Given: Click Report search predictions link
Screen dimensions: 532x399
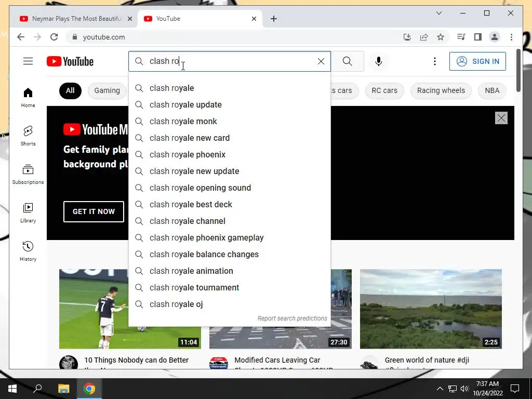Looking at the screenshot, I should [x=292, y=318].
